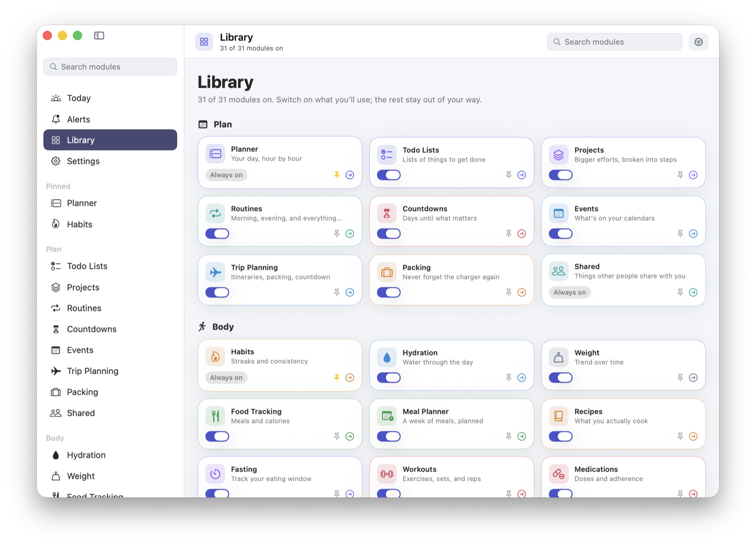Turn off the Todo Lists toggle
Viewport: 756px width, 546px height.
[x=388, y=175]
